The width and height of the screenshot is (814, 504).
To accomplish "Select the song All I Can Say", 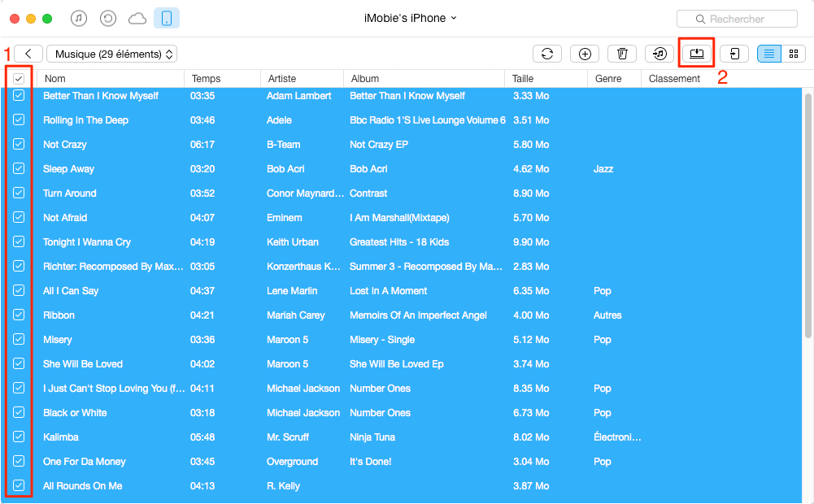I will (71, 291).
